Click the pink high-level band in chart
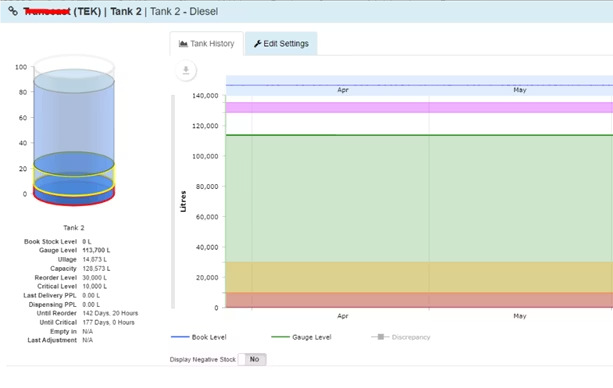 pos(419,108)
